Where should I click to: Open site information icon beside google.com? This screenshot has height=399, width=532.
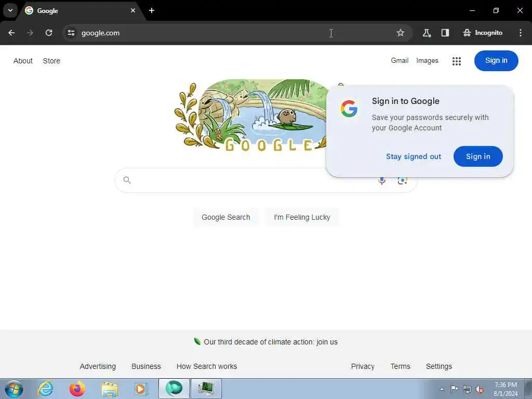coord(71,33)
